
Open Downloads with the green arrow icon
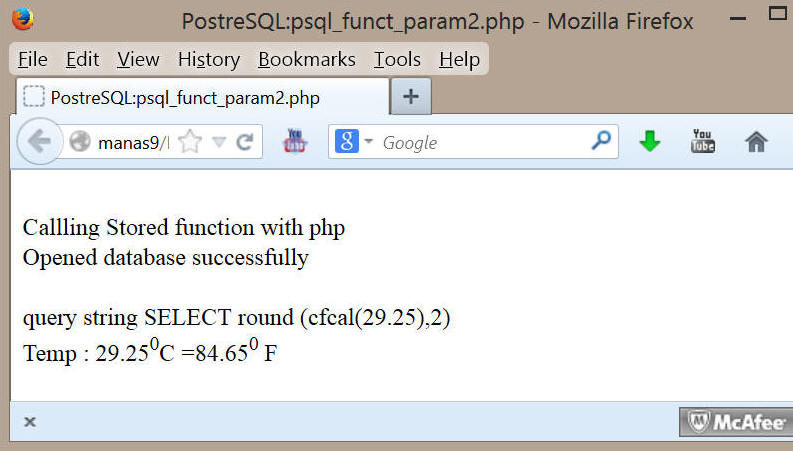(649, 141)
